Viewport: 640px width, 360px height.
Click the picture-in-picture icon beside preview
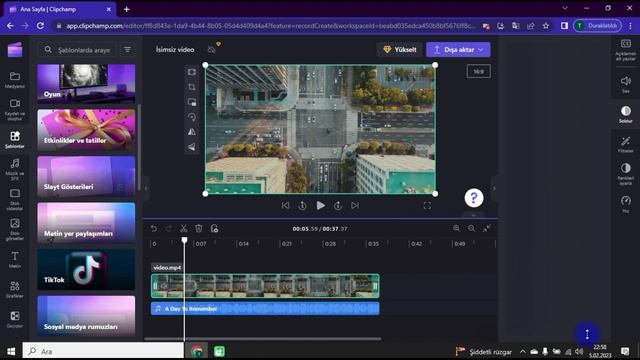click(x=192, y=102)
